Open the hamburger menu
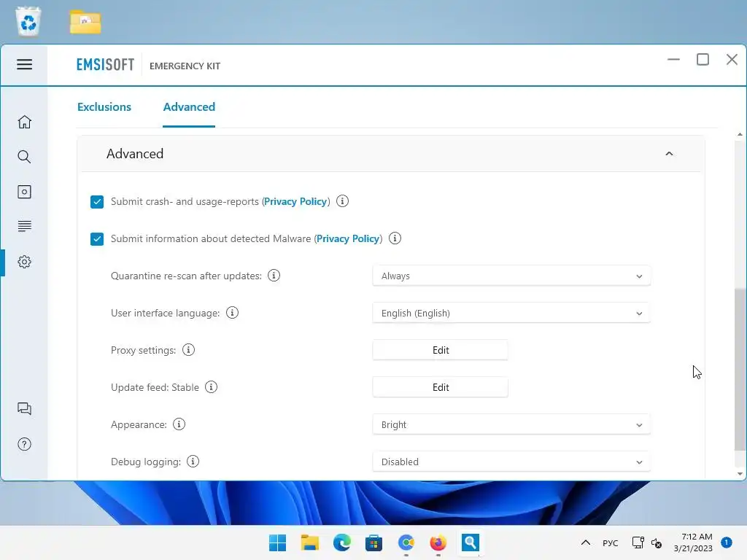This screenshot has width=747, height=560. (x=24, y=64)
